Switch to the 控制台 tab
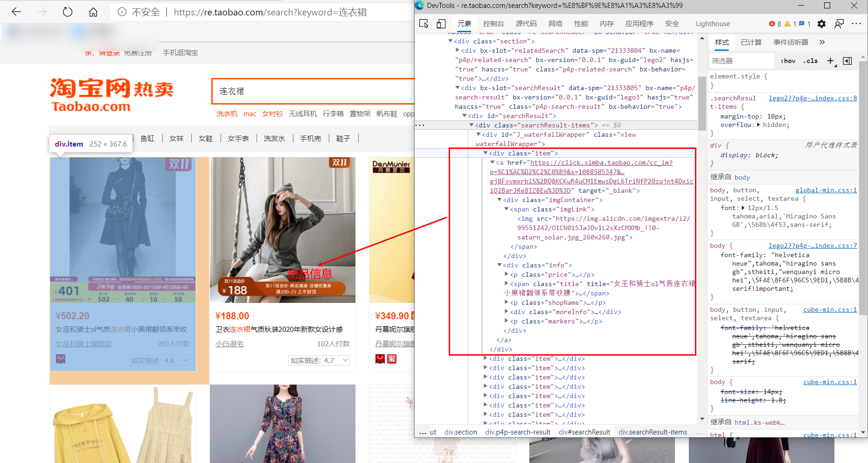 tap(493, 24)
